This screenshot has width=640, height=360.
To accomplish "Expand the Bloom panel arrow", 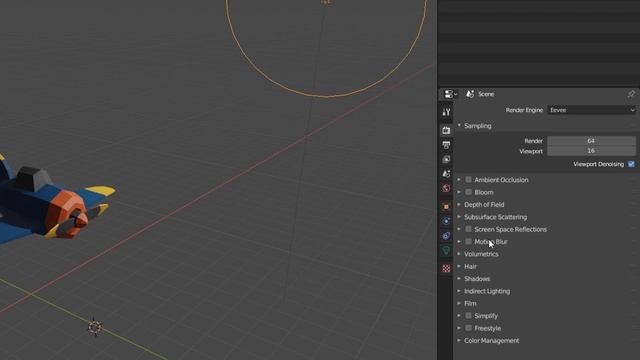I will pos(459,192).
